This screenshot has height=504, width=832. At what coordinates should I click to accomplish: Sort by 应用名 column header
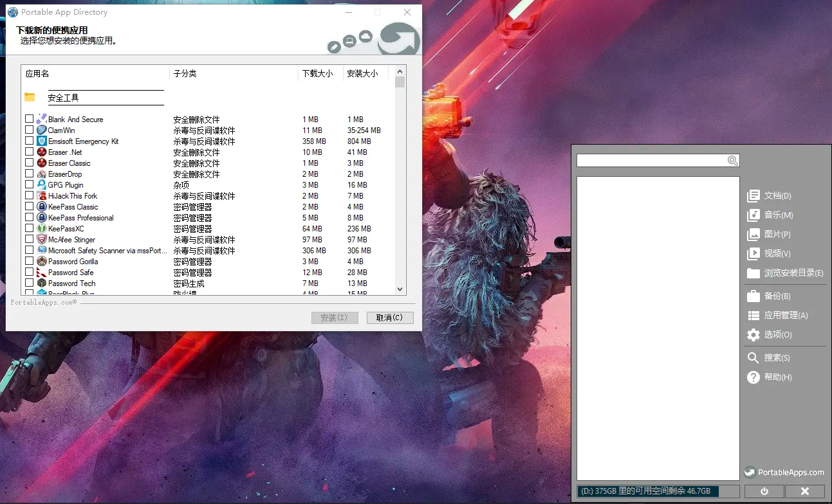37,74
